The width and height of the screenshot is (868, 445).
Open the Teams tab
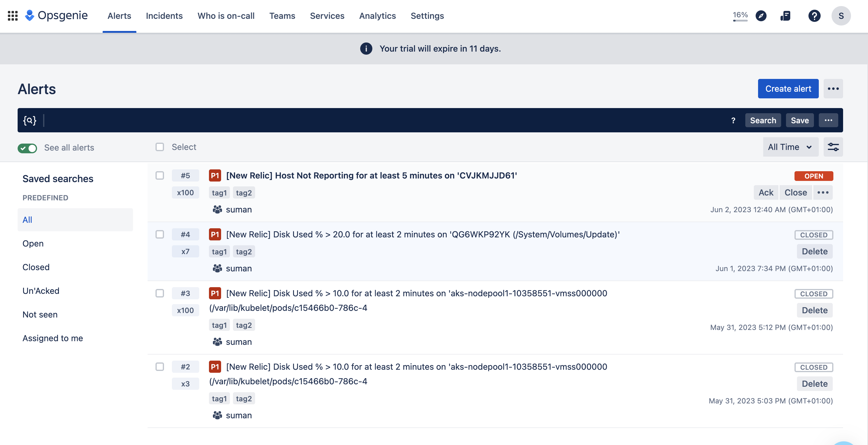click(x=282, y=16)
